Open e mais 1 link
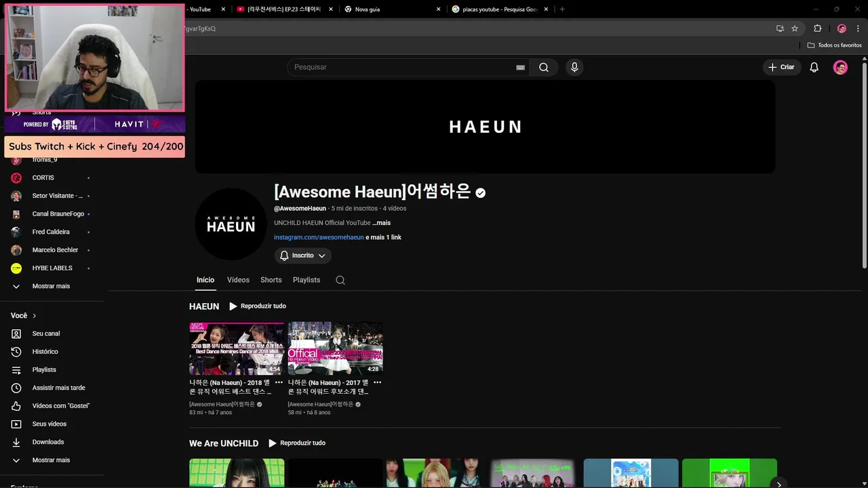This screenshot has height=488, width=868. (384, 237)
